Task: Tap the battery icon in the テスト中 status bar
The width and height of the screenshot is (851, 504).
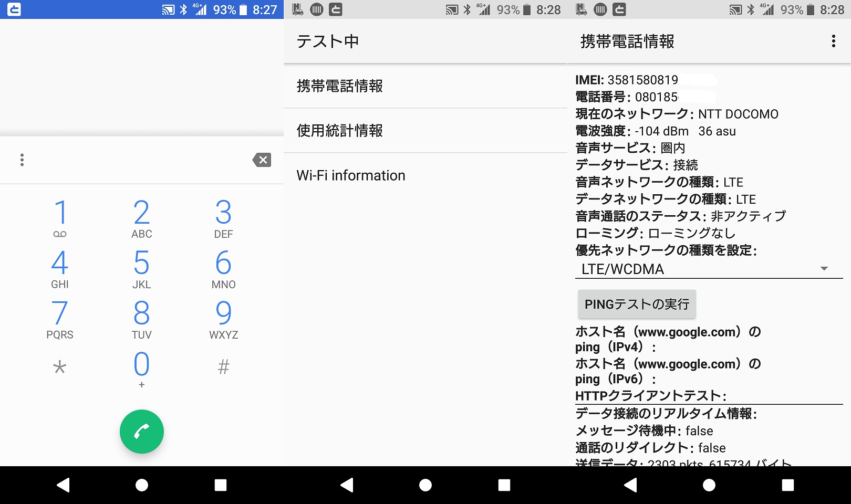Action: tap(527, 9)
